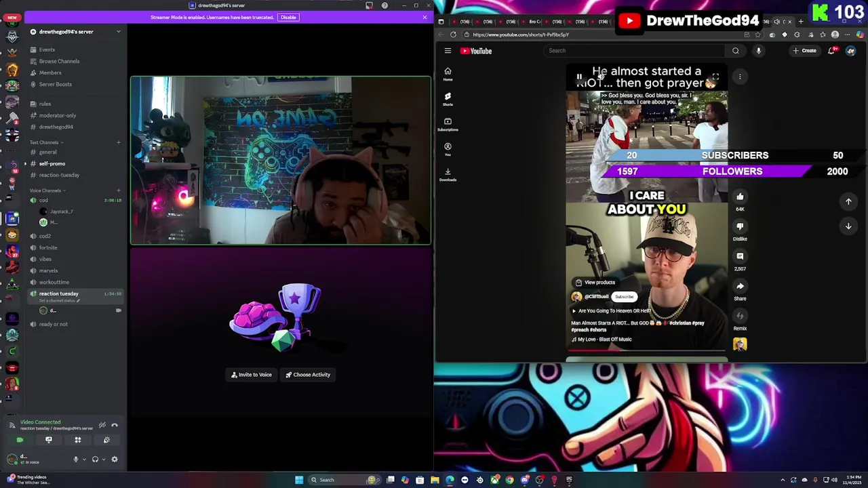Open YouTube notifications bell
Viewport: 868px width, 488px height.
tap(832, 51)
